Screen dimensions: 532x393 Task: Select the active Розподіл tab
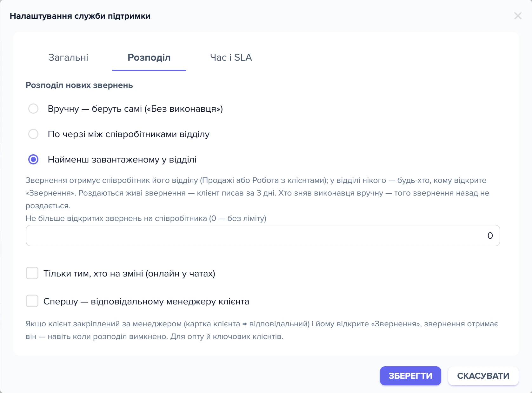point(149,57)
